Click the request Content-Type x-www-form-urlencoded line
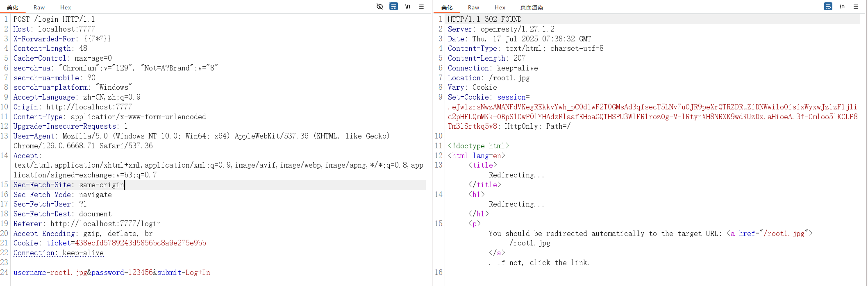The width and height of the screenshot is (868, 286). click(109, 117)
